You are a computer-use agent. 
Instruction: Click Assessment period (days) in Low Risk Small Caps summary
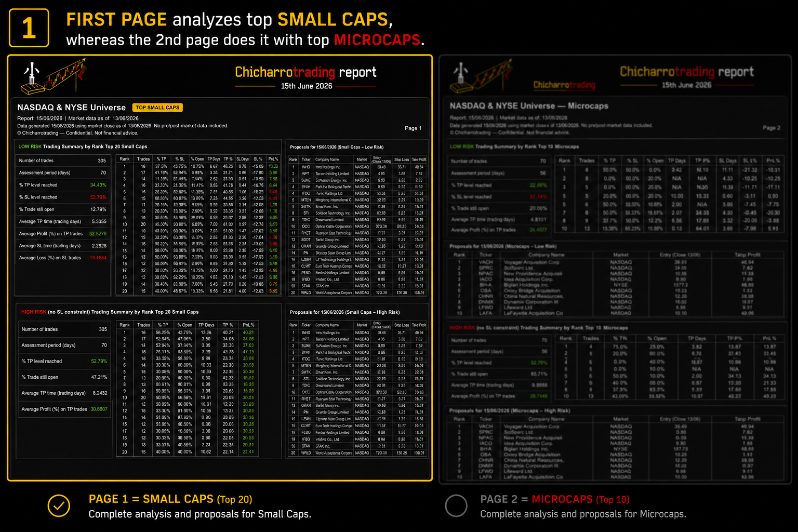pos(63,173)
